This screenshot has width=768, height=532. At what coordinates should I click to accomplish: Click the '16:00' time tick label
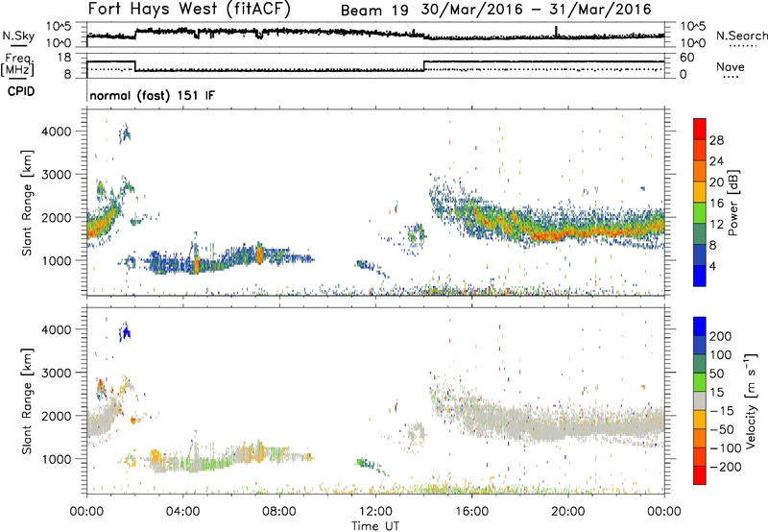tap(471, 512)
